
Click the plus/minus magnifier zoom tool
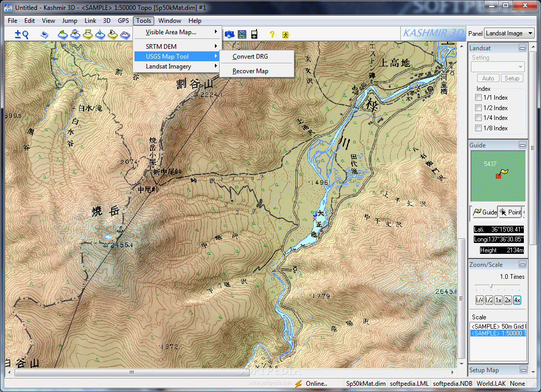[21, 34]
